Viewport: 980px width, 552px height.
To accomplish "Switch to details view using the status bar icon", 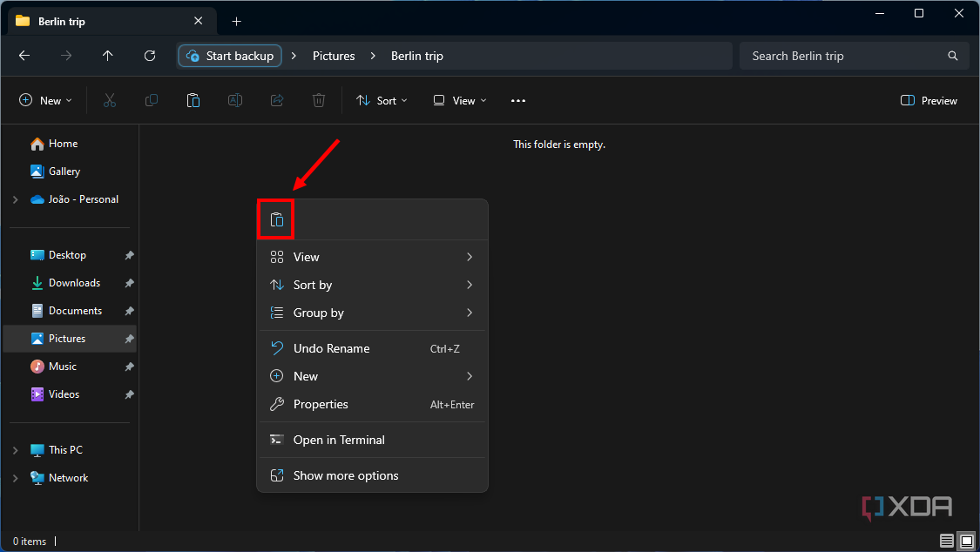I will click(x=947, y=541).
